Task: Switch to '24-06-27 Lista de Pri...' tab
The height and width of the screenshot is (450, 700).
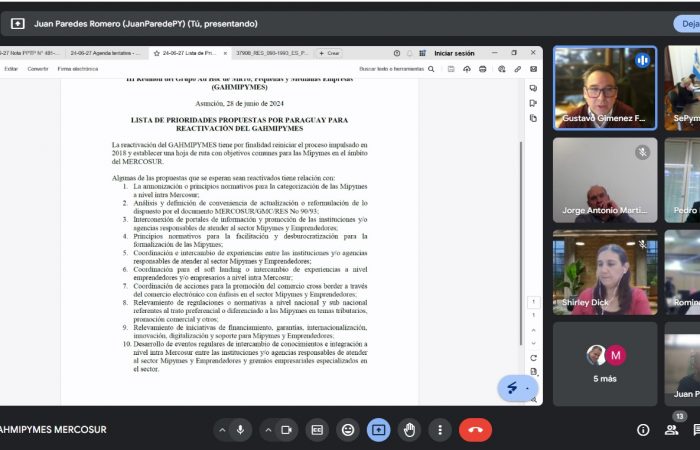Action: tap(189, 53)
